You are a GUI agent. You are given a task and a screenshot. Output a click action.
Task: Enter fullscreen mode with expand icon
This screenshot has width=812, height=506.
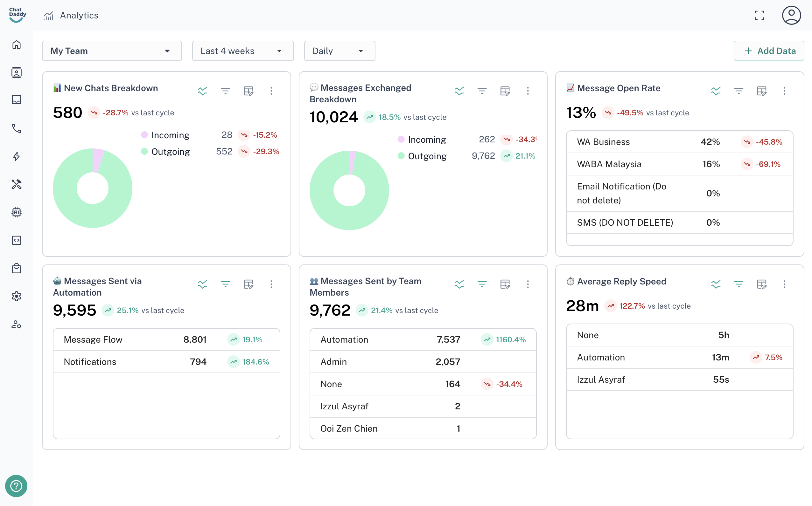click(759, 15)
